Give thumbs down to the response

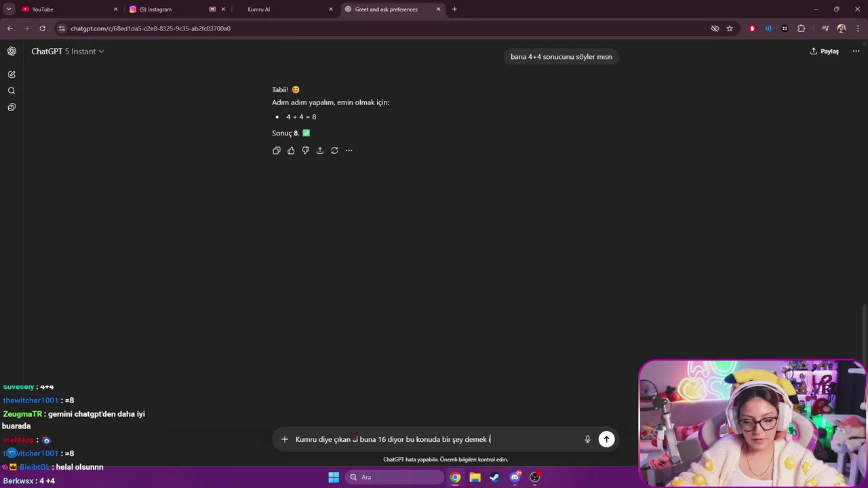306,150
